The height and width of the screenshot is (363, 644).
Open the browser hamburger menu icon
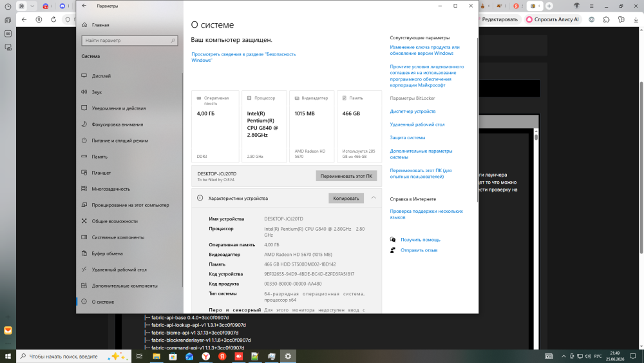pyautogui.click(x=591, y=6)
